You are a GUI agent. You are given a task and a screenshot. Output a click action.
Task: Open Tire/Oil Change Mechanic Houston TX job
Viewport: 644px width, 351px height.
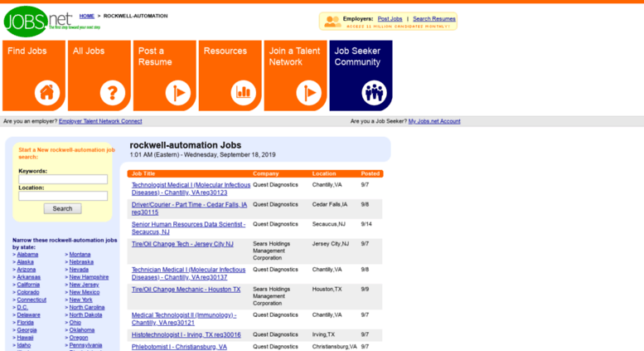[x=186, y=290]
